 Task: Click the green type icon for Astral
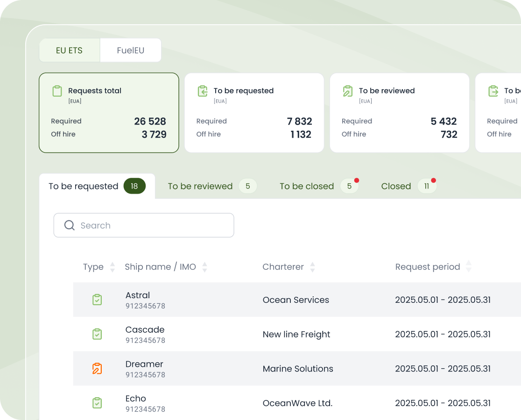point(97,300)
